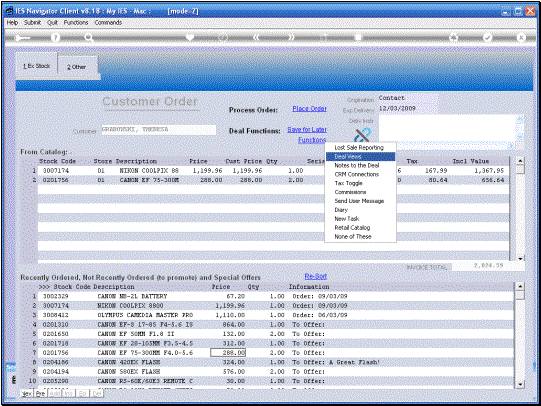Click the magnifier search toolbar icon
Viewport: 541px width, 406px height.
89,37
